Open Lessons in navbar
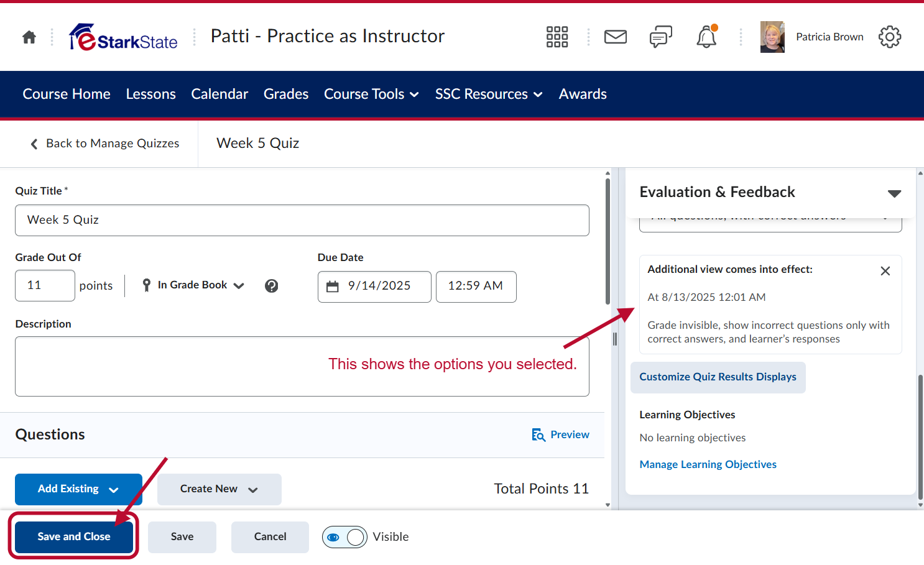 coord(151,94)
